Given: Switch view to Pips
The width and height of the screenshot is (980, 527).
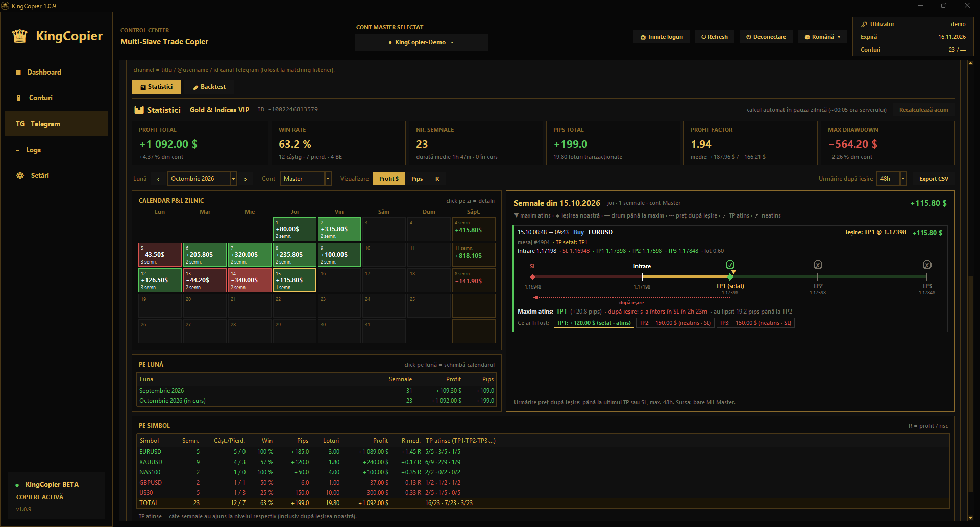Looking at the screenshot, I should coord(417,179).
